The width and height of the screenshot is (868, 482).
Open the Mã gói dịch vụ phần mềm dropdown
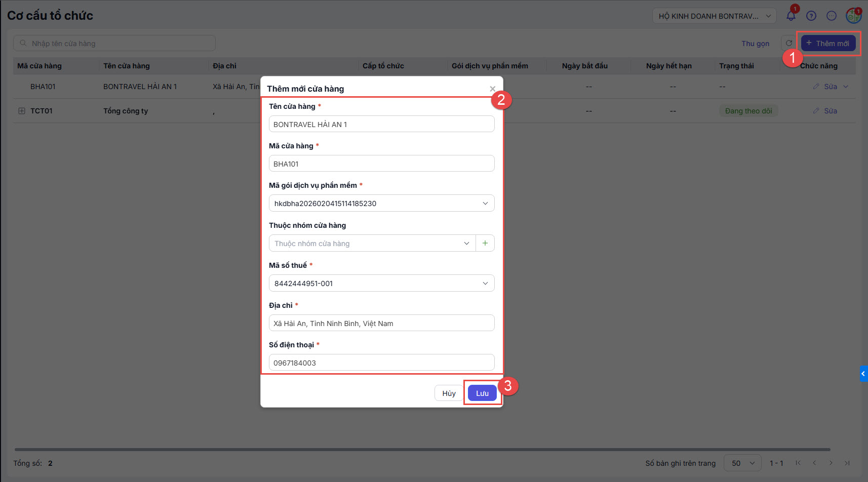(x=381, y=204)
